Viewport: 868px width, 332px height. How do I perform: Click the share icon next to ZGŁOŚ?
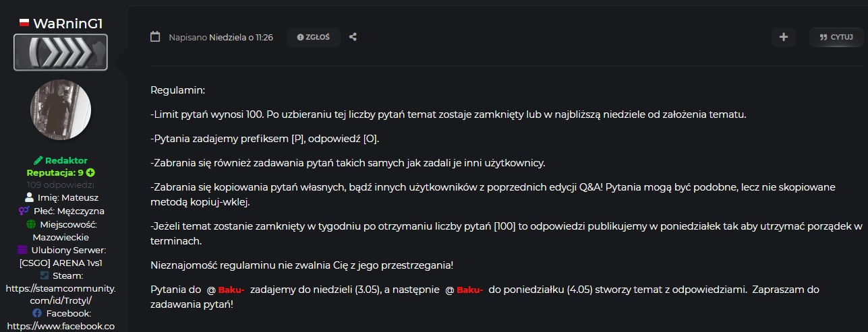click(353, 37)
